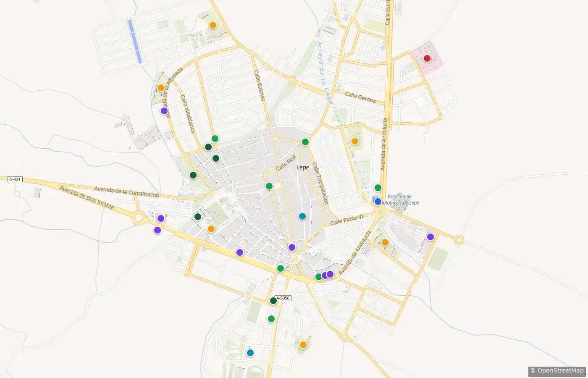The width and height of the screenshot is (588, 378).
Task: Click the easternmost purple marker near the roundabout
Action: (430, 237)
